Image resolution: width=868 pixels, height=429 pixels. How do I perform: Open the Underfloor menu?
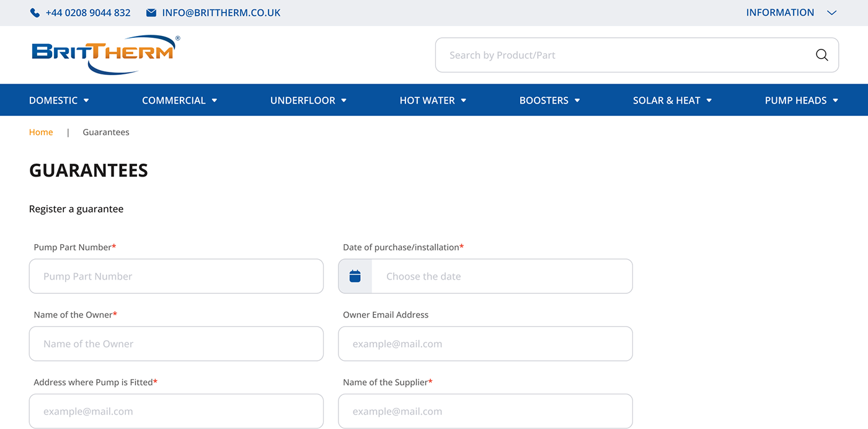tap(308, 100)
